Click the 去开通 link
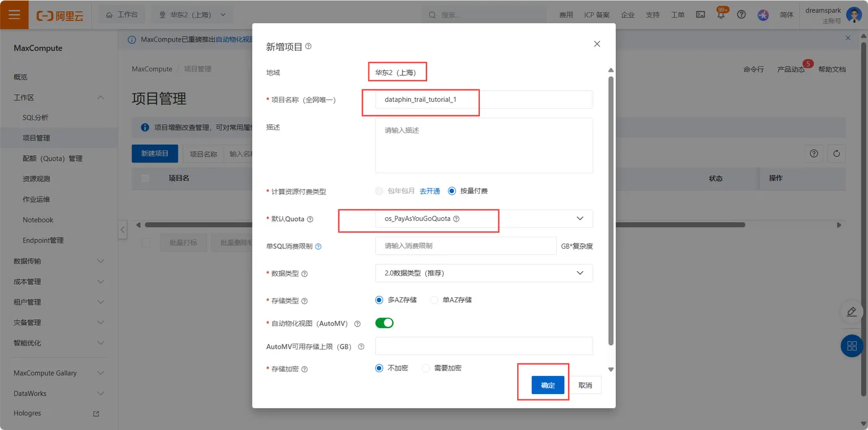Image resolution: width=868 pixels, height=430 pixels. pos(430,191)
